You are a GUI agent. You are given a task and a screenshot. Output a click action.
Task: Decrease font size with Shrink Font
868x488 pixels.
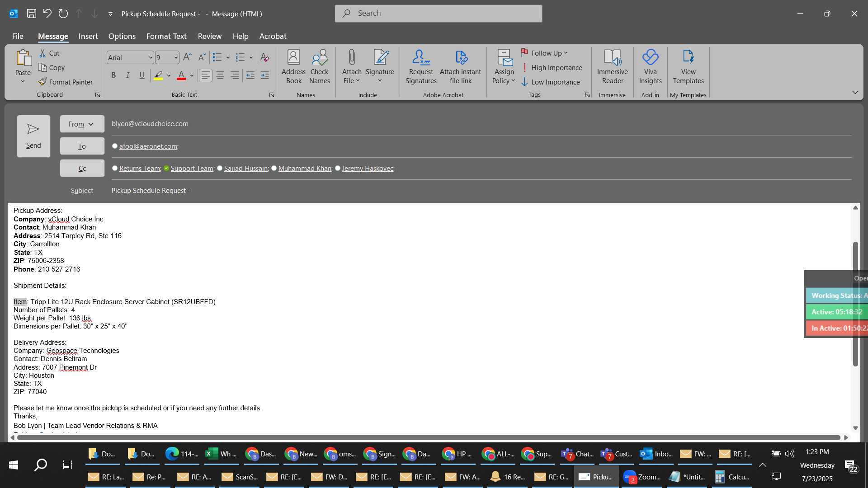tap(202, 57)
